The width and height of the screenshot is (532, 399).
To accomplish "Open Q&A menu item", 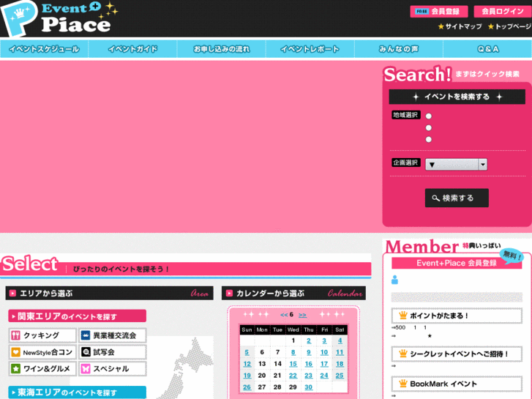I will [x=487, y=49].
